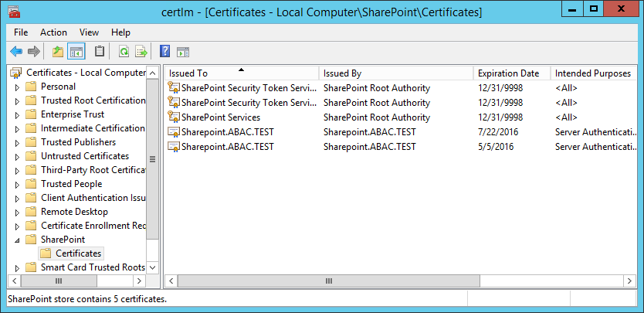Toggle Show/Hide Action Pane toolbar icon
This screenshot has height=313, width=644.
pos(183,52)
